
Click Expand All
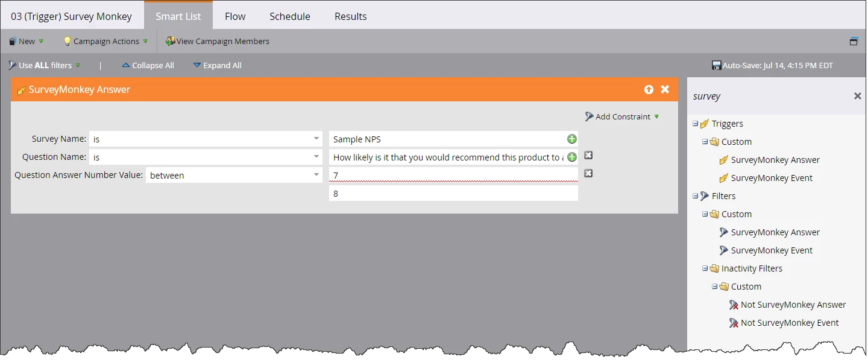217,65
